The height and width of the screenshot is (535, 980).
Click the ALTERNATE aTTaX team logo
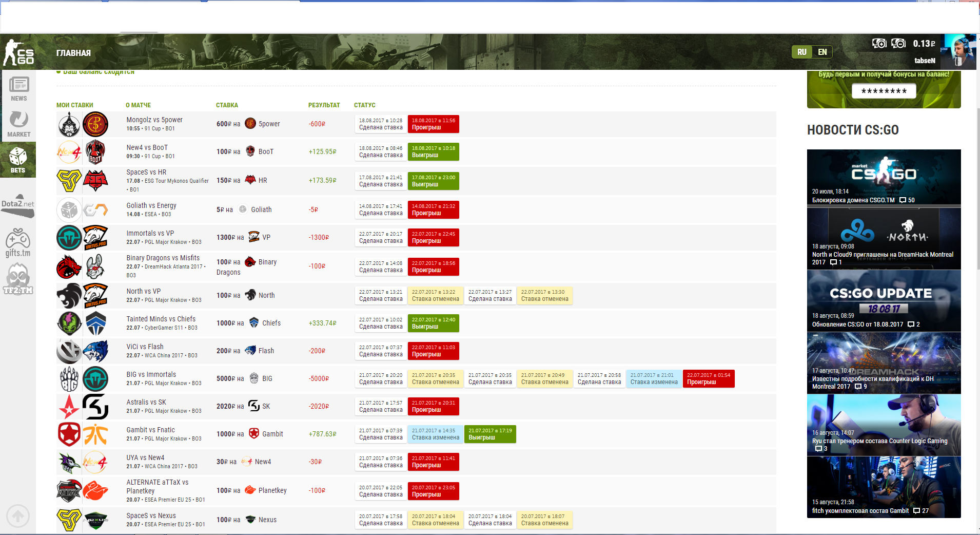tap(69, 491)
